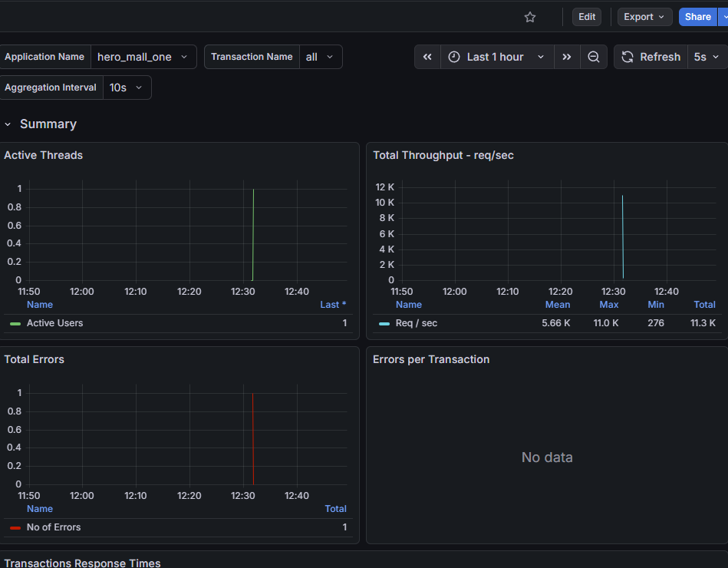Sort throughput legend by Max
Image resolution: width=728 pixels, height=568 pixels.
[608, 305]
